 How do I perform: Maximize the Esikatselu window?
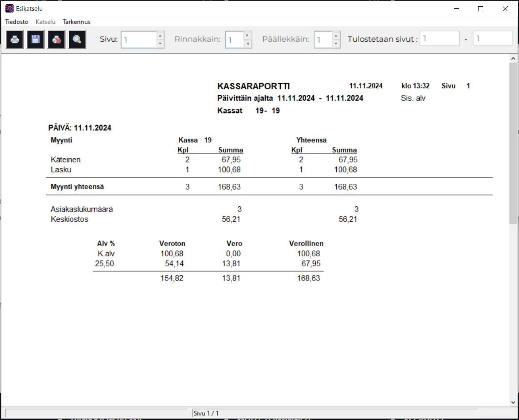pyautogui.click(x=481, y=8)
